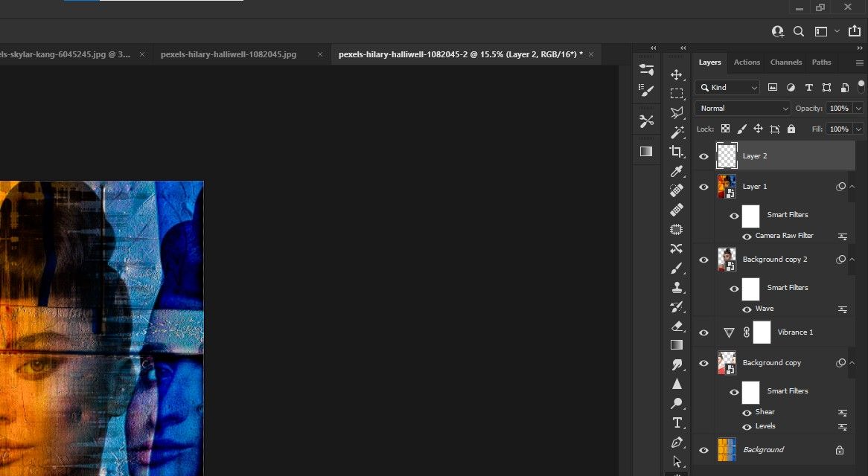Open the Search magnifier icon in the top bar
Viewport: 868px width, 476px height.
[799, 31]
